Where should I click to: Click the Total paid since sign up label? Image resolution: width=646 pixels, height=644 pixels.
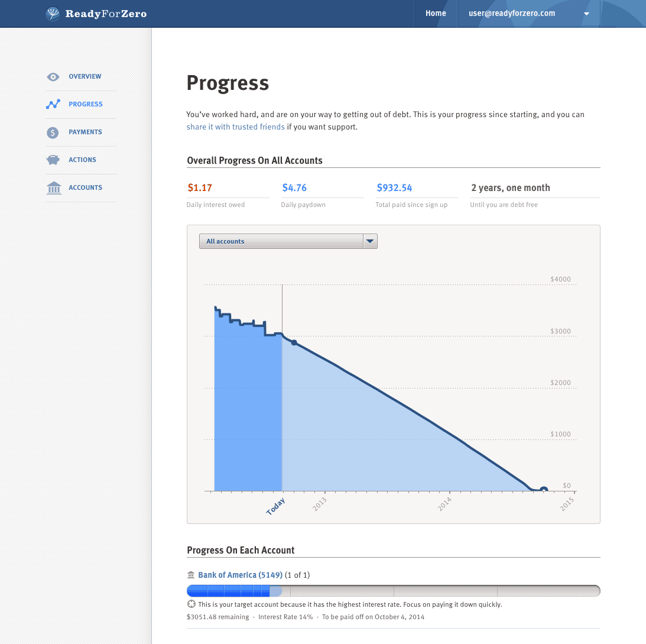click(411, 205)
